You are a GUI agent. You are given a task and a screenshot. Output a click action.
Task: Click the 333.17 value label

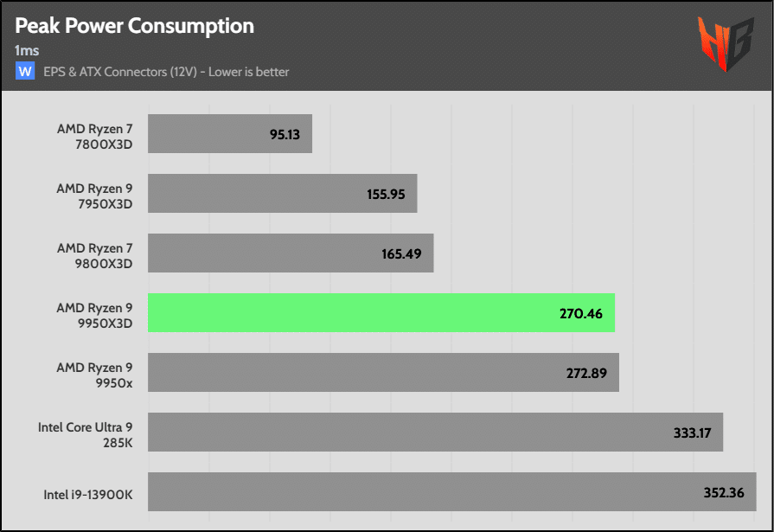coord(692,433)
